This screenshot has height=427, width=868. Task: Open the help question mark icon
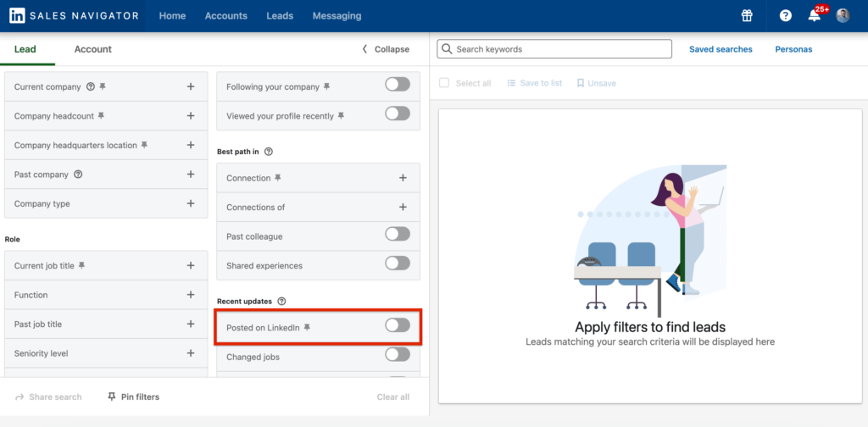click(x=785, y=15)
